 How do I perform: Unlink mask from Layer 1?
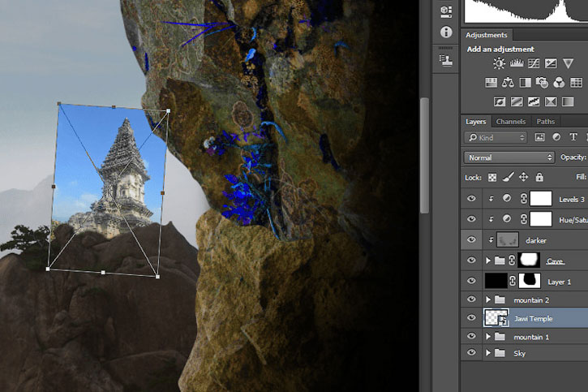pyautogui.click(x=513, y=281)
